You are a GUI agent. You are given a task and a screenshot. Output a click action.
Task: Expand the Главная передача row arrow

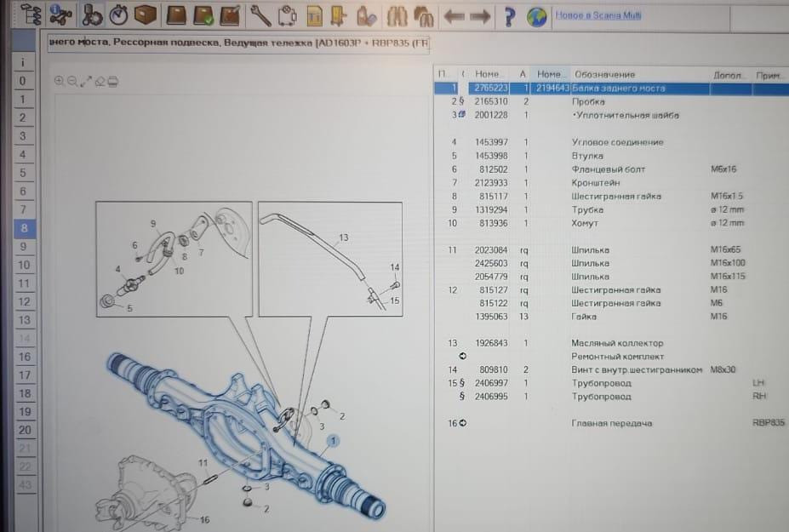[462, 423]
